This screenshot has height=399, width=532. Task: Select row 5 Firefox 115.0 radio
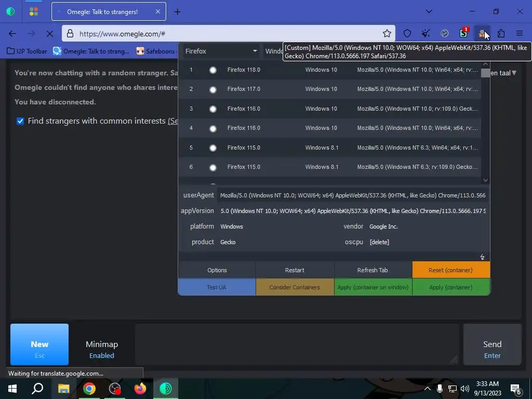[x=212, y=148]
